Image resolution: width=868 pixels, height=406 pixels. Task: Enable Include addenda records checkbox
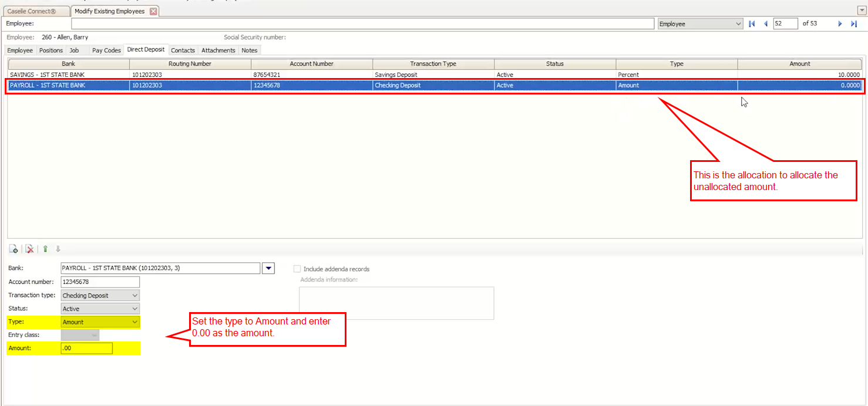297,269
